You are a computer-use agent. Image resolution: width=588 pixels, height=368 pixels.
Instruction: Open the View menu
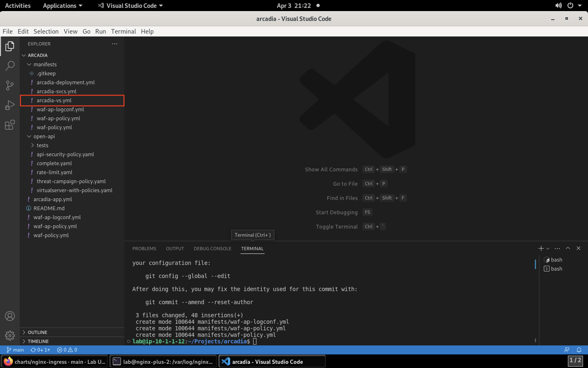tap(70, 31)
